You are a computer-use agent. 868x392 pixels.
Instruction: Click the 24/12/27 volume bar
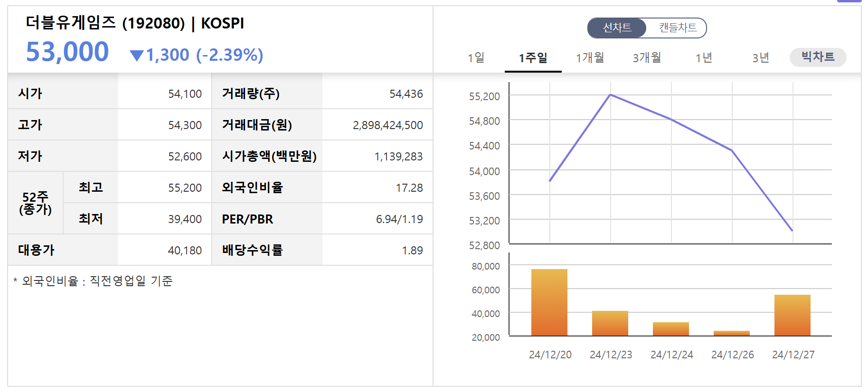pos(793,315)
